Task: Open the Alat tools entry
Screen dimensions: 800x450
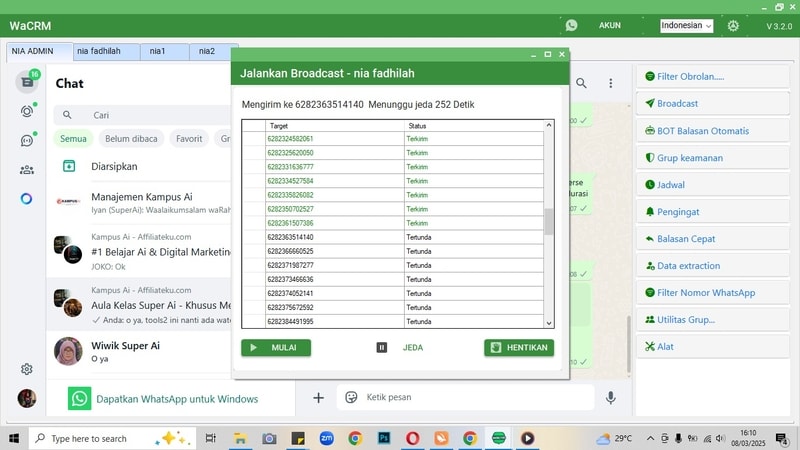Action: (713, 347)
